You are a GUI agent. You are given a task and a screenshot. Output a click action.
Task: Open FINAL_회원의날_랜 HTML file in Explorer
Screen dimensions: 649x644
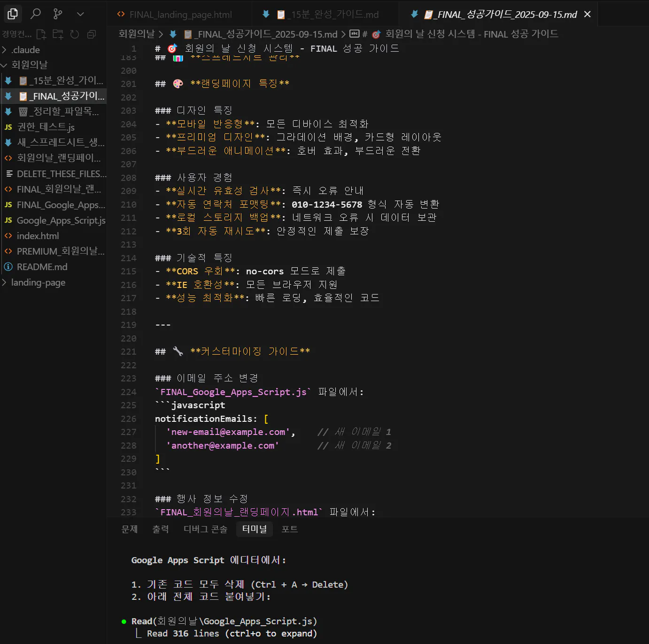click(53, 189)
